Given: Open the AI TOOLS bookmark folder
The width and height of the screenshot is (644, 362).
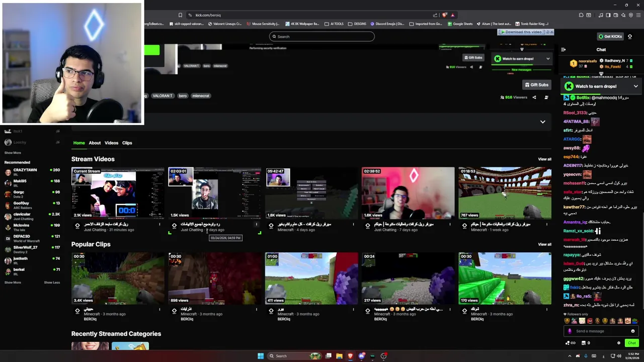Looking at the screenshot, I should (x=334, y=24).
